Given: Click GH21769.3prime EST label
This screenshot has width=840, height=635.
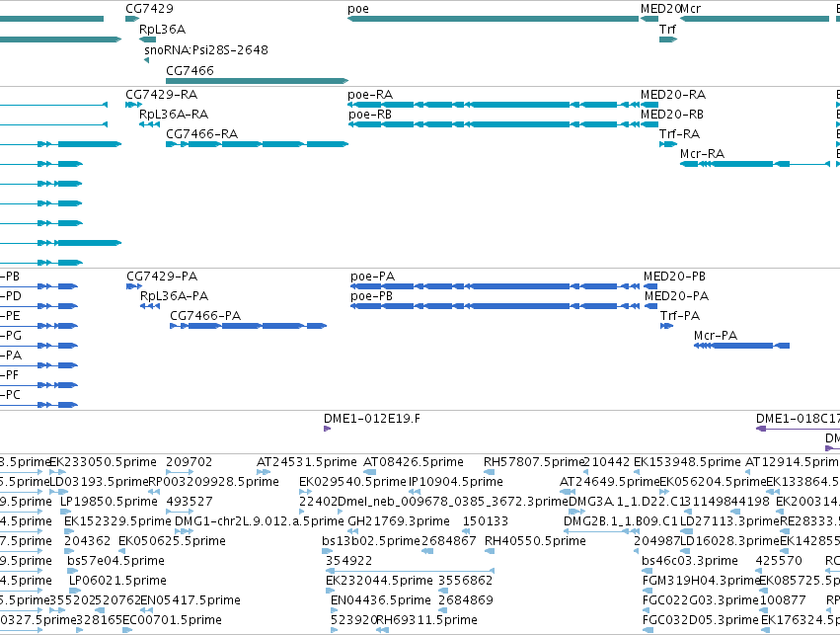Looking at the screenshot, I should click(x=399, y=521).
